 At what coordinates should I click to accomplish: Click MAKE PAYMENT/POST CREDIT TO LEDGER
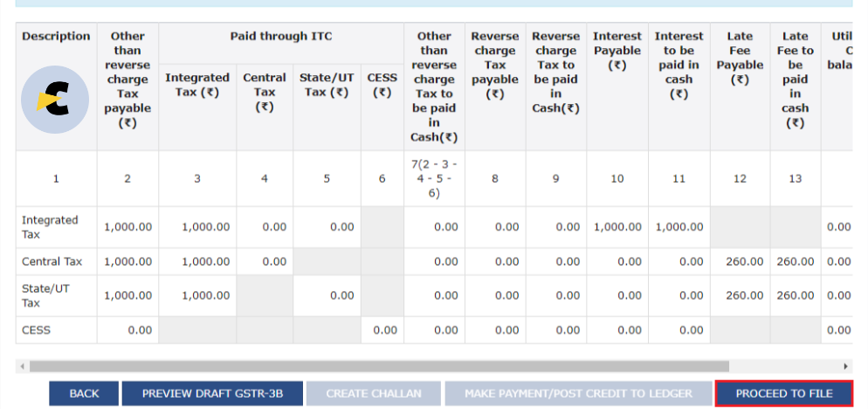(578, 393)
